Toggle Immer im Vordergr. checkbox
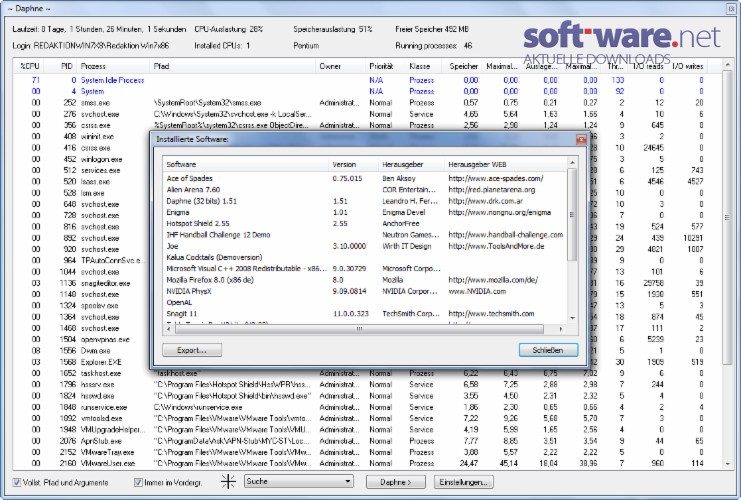 pyautogui.click(x=138, y=483)
